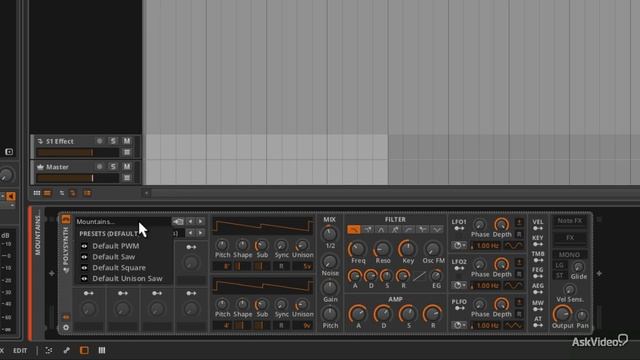This screenshot has height=360, width=640.
Task: Click the VEL modulation routing icon
Action: (538, 229)
